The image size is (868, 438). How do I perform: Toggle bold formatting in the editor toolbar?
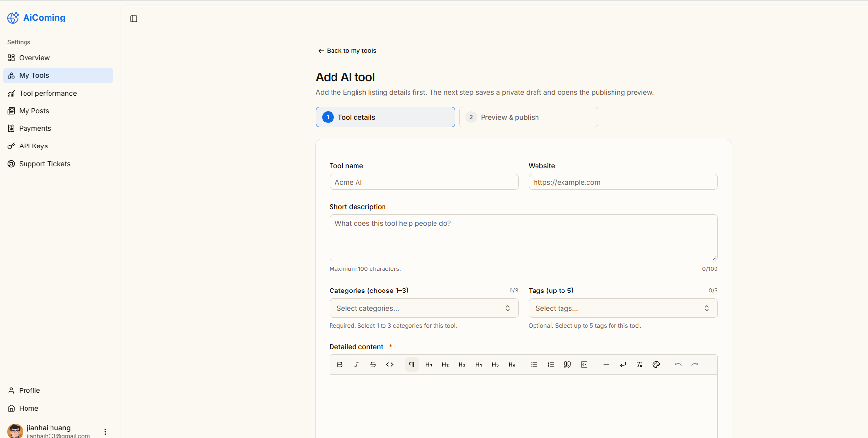tap(340, 365)
